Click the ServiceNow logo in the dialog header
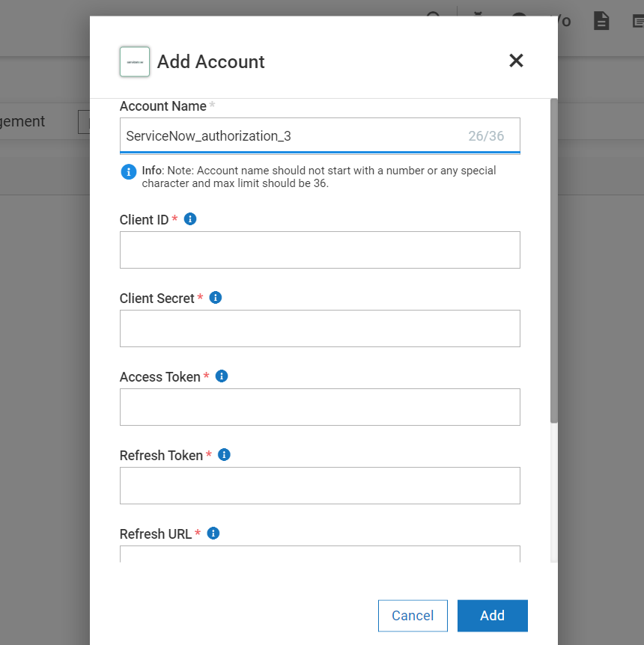This screenshot has width=644, height=645. 135,61
